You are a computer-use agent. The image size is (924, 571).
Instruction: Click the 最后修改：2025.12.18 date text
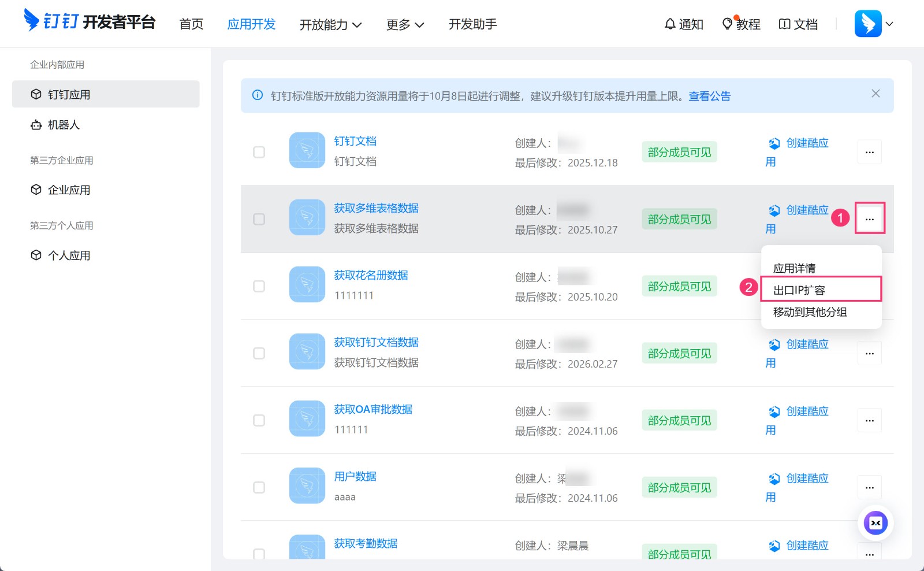(x=567, y=163)
